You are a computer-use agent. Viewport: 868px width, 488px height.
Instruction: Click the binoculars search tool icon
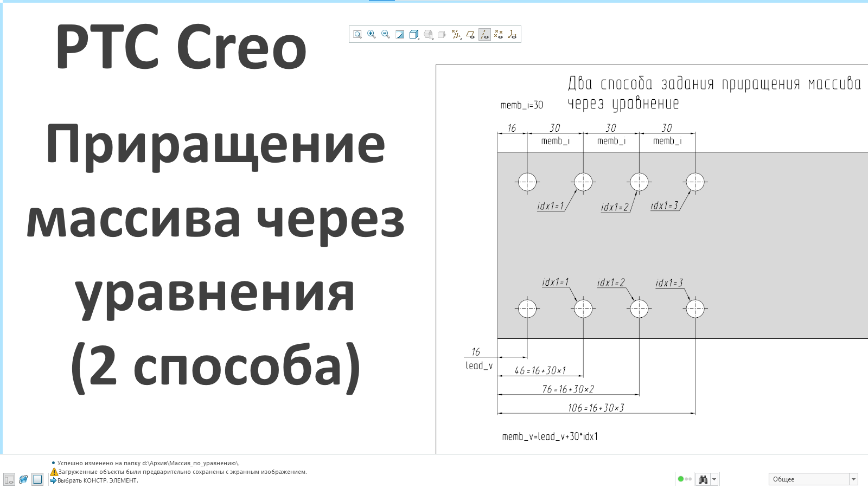pos(703,479)
